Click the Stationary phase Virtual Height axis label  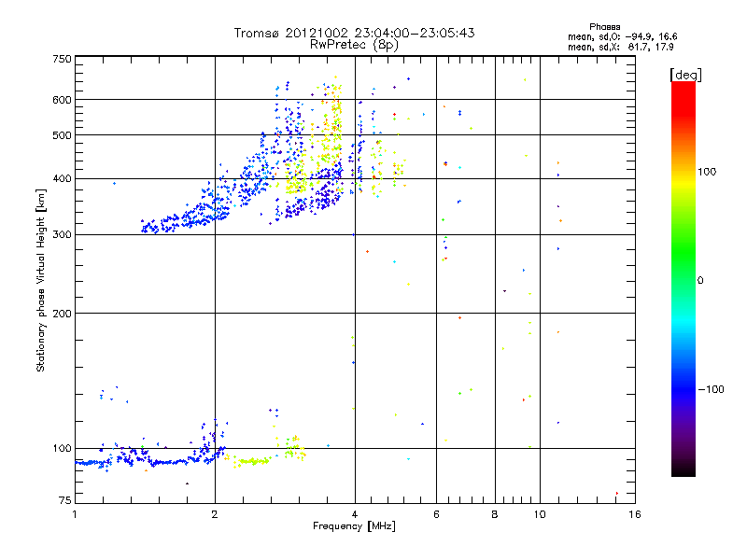[x=41, y=281]
